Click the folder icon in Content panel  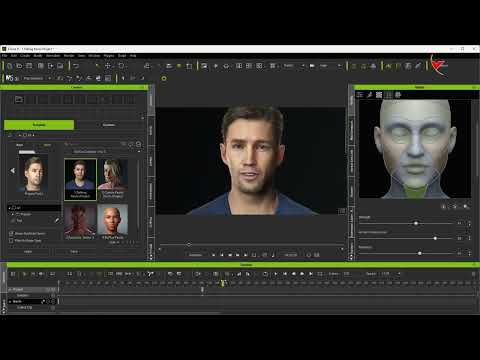click(19, 99)
